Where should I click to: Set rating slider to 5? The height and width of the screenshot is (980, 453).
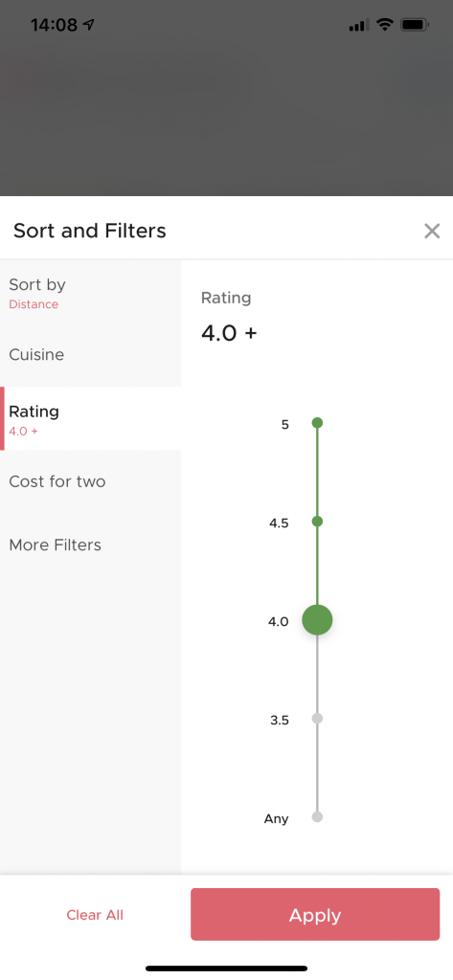click(317, 423)
